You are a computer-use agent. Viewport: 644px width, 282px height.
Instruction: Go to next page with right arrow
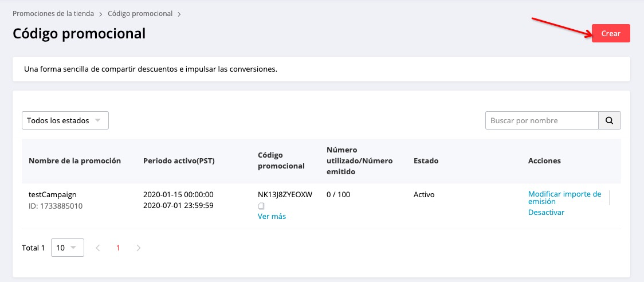[x=138, y=248]
